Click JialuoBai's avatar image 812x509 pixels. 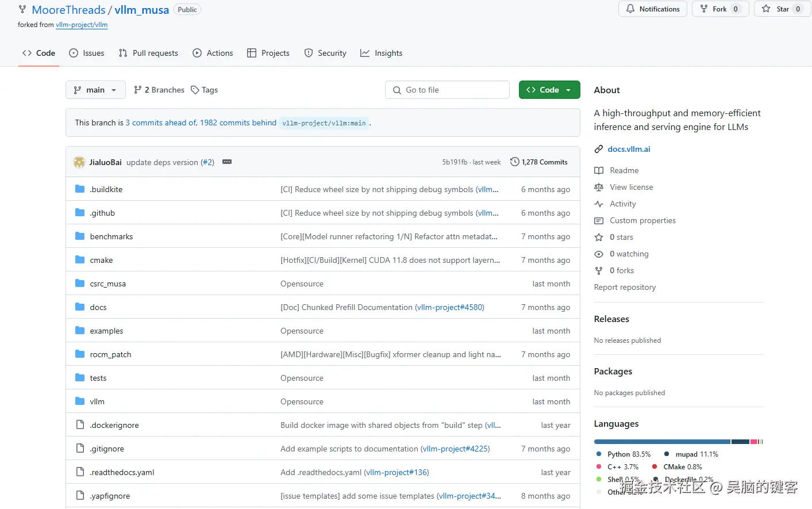click(x=79, y=162)
